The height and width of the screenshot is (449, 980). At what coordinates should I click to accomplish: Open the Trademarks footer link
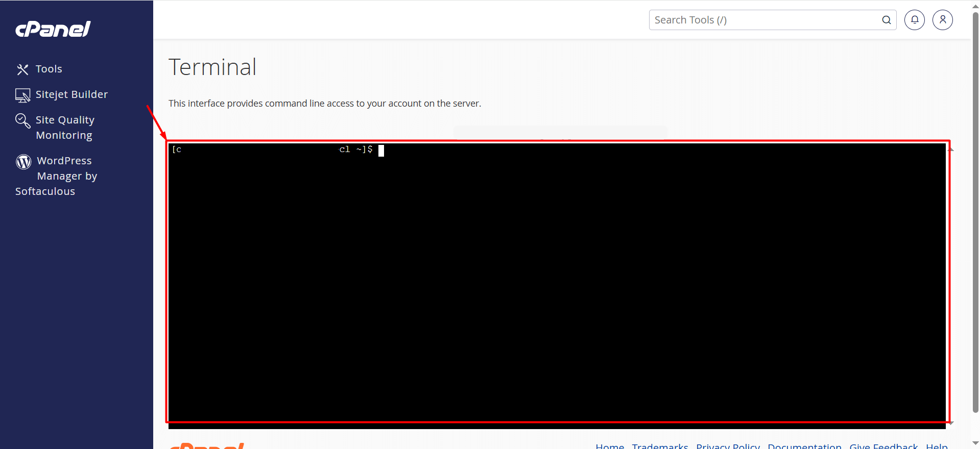pos(660,446)
